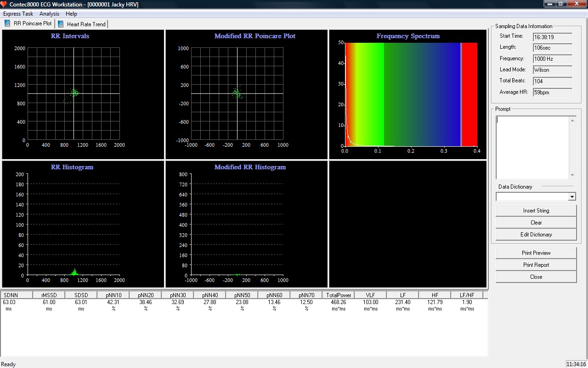Select the RR Poincare Plot tab
Screen dimensions: 588x368
32,23
